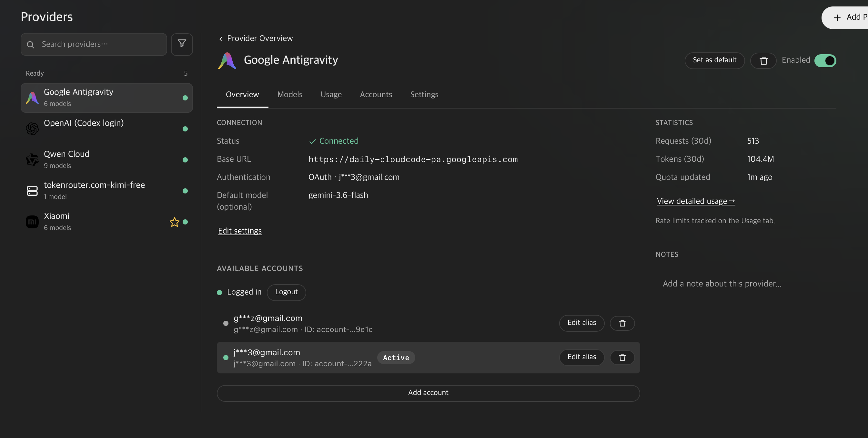Image resolution: width=868 pixels, height=438 pixels.
Task: Focus the Search providers field
Action: (94, 44)
